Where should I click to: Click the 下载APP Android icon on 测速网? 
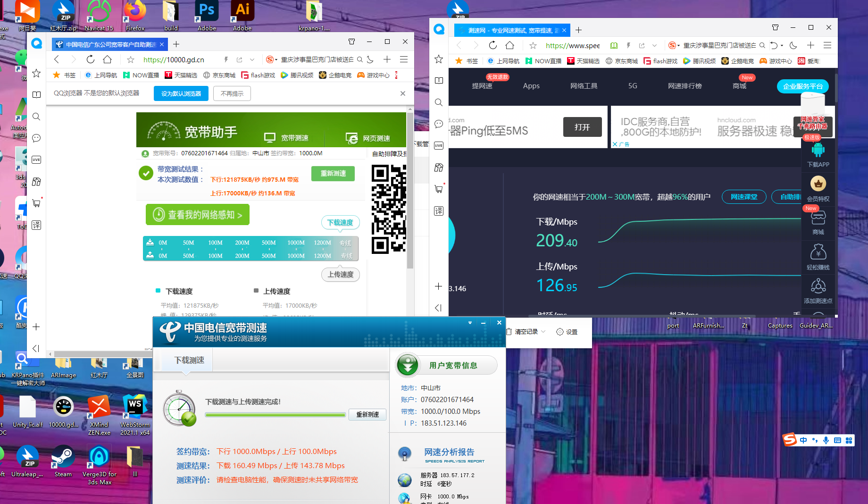[818, 151]
